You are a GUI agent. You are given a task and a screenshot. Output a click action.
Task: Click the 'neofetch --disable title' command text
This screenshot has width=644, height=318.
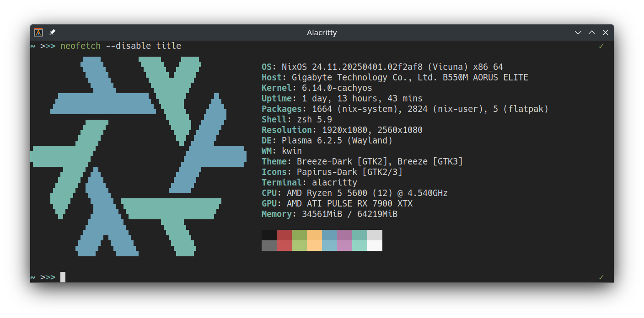tap(121, 46)
